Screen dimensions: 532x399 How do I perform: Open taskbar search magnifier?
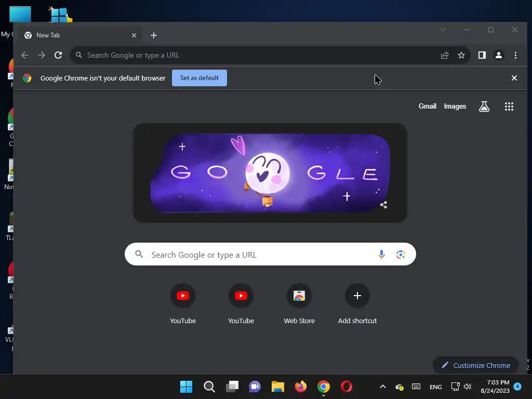coord(209,387)
